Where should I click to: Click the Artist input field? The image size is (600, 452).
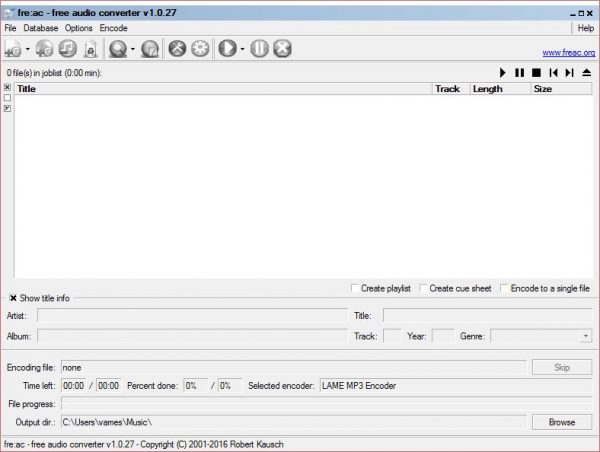point(192,316)
